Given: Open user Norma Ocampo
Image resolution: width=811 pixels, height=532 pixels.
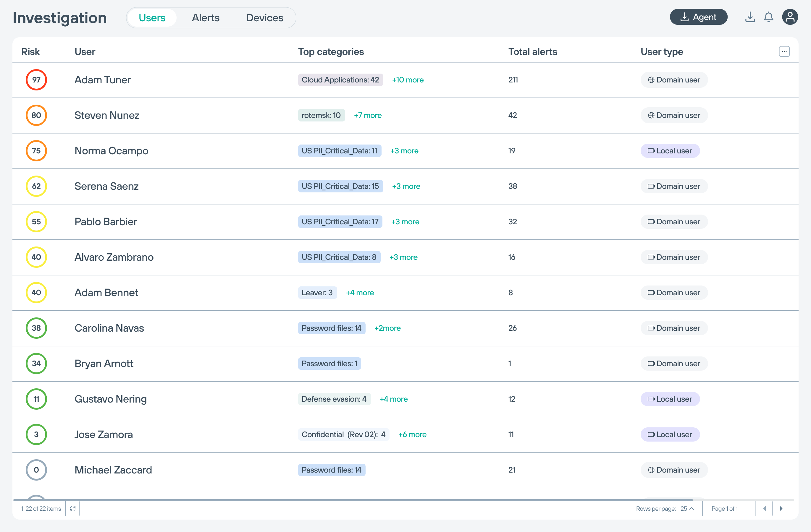Looking at the screenshot, I should [111, 150].
